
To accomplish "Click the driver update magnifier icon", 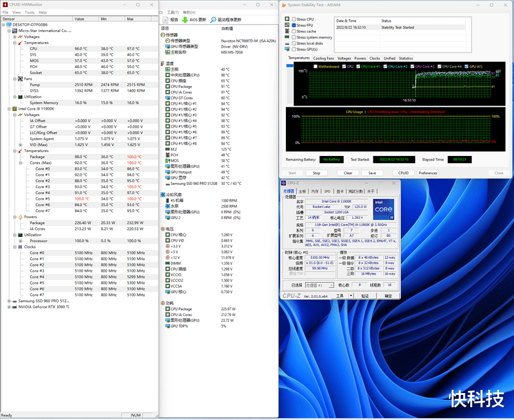I will [x=213, y=20].
